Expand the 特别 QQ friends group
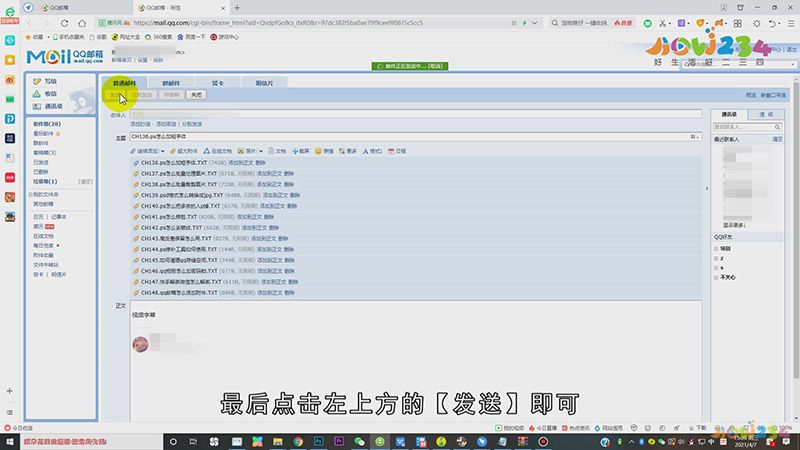Viewport: 800px width, 450px height. (x=716, y=248)
